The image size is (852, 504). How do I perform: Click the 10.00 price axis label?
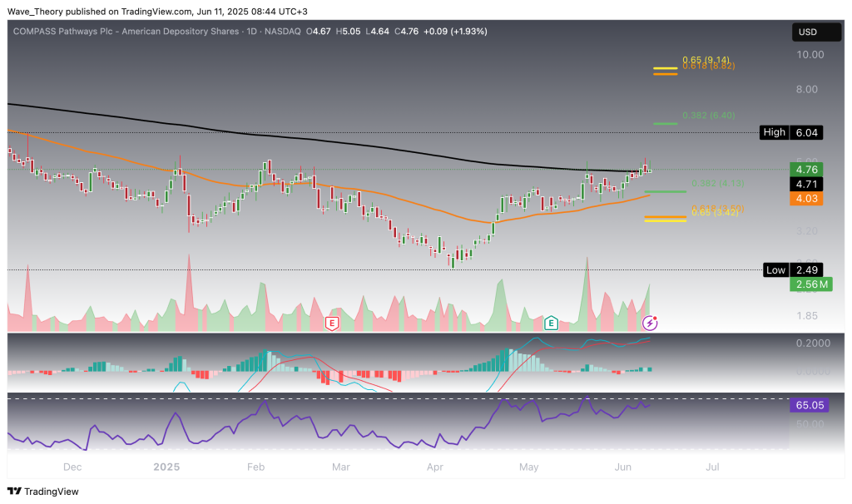(x=810, y=55)
